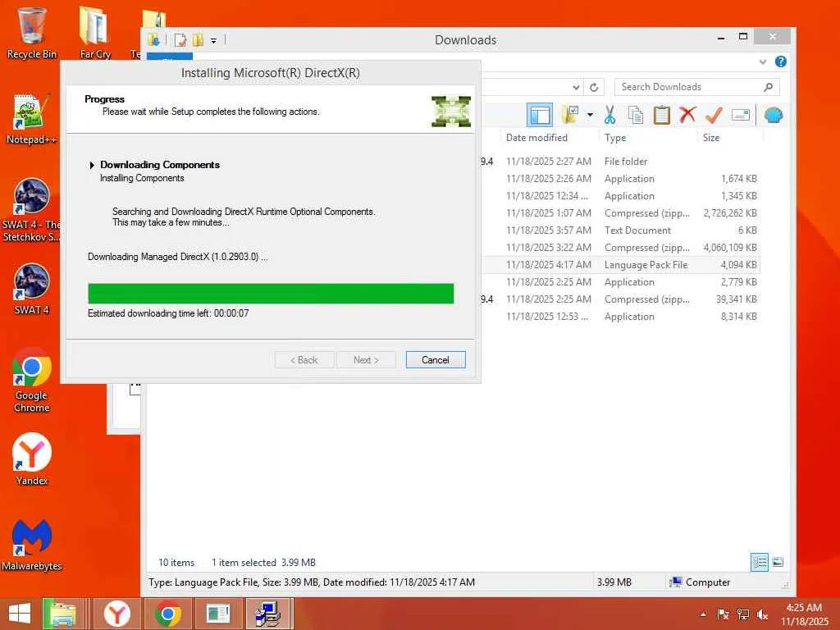Open the Yandex desktop shortcut

[x=32, y=459]
